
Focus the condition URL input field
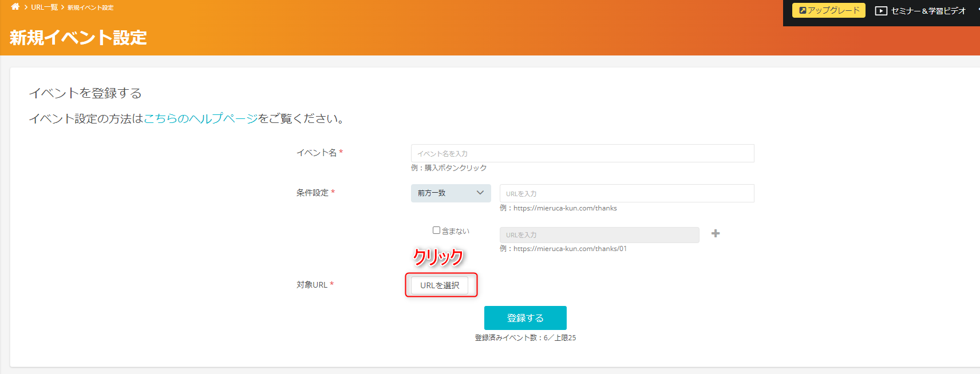coord(627,193)
